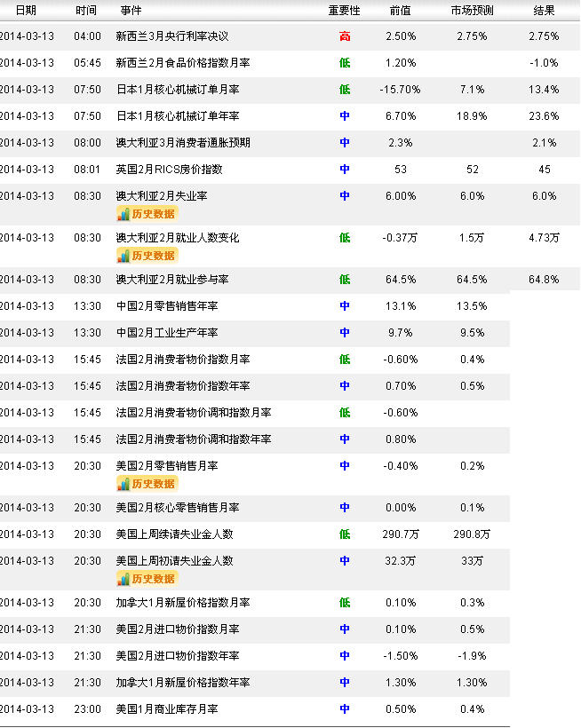This screenshot has width=581, height=728.
Task: Click the time 23:00
Action: tap(87, 709)
